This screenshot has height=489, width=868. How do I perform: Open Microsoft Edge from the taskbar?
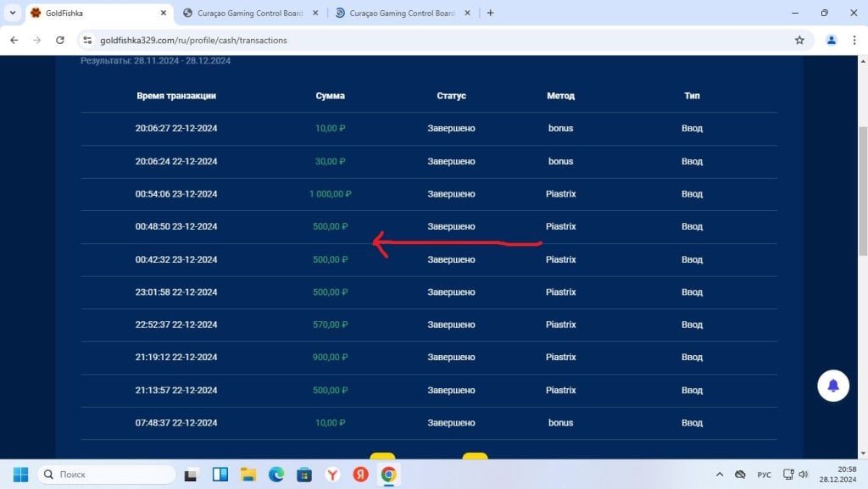[276, 474]
